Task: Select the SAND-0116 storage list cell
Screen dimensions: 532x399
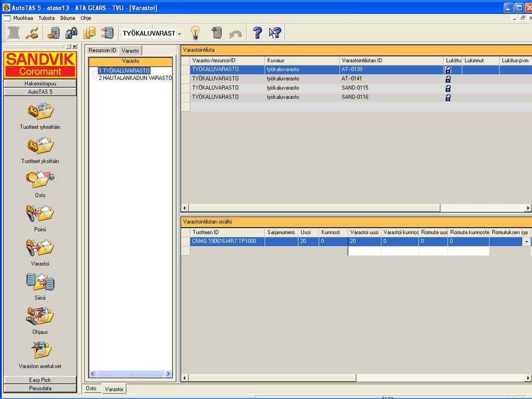Action: point(391,97)
